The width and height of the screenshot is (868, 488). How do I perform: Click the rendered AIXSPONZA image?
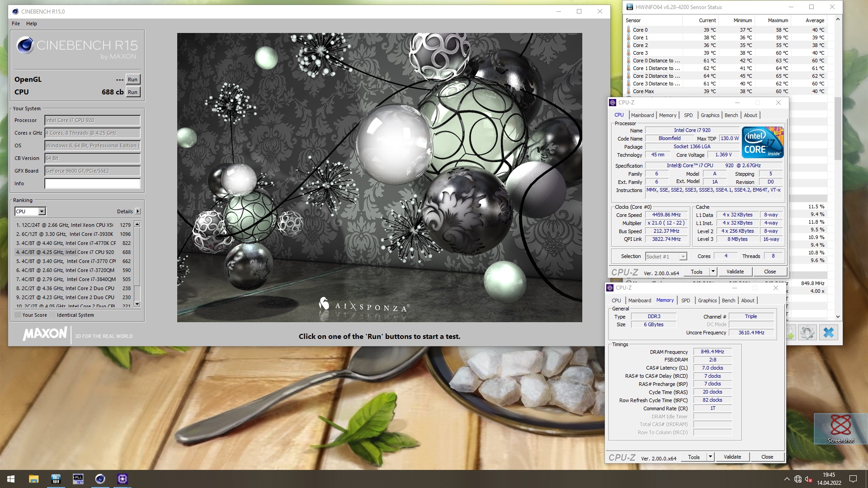(379, 177)
